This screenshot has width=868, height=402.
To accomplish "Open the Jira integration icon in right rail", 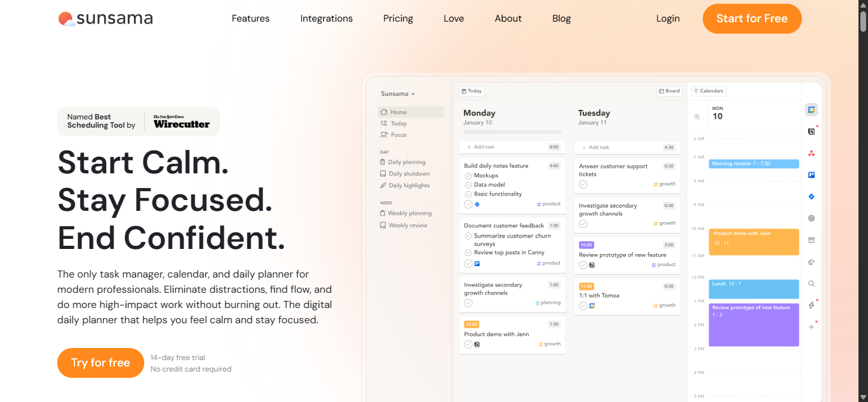I will point(811,197).
